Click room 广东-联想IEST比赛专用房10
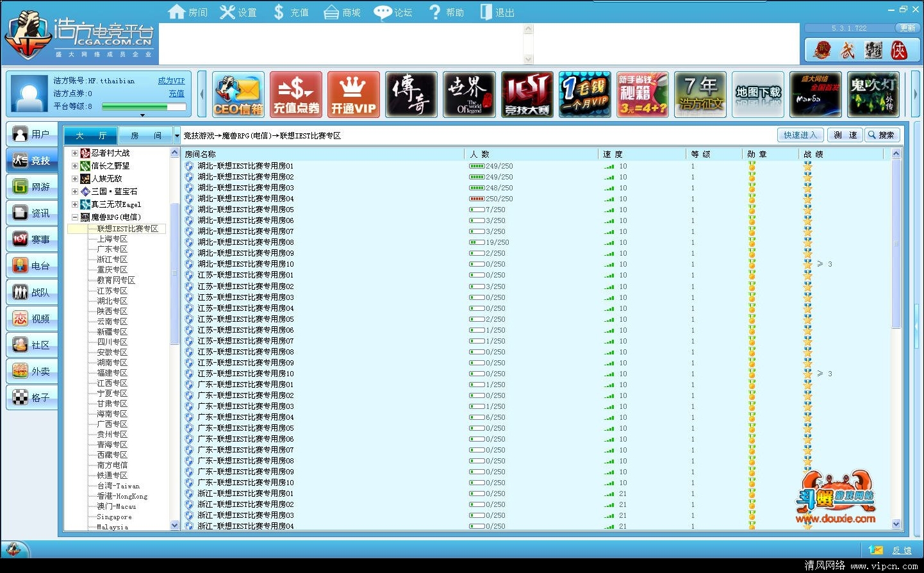This screenshot has width=924, height=573. point(245,483)
